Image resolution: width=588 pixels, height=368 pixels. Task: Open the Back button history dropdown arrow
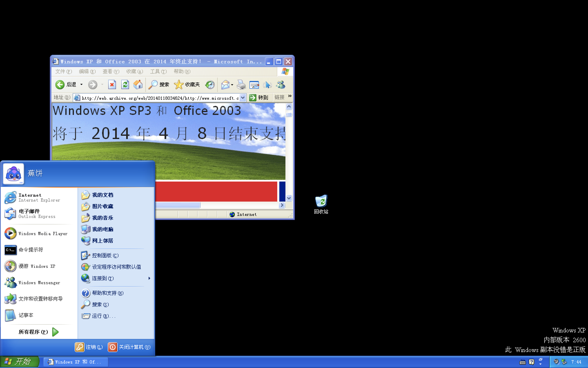click(81, 84)
